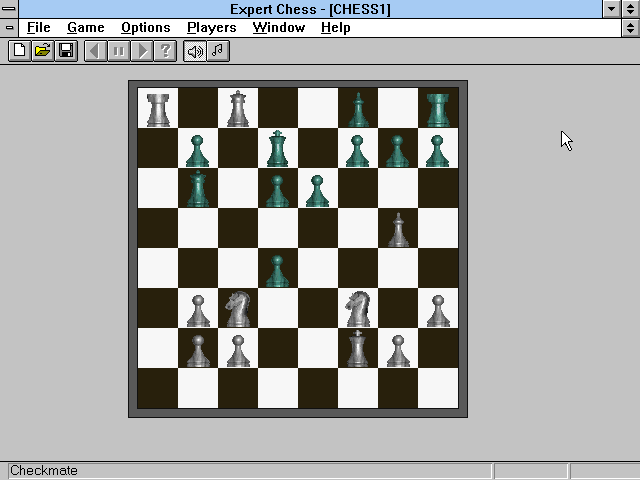
Task: Step forward one move with right arrow
Action: point(142,51)
